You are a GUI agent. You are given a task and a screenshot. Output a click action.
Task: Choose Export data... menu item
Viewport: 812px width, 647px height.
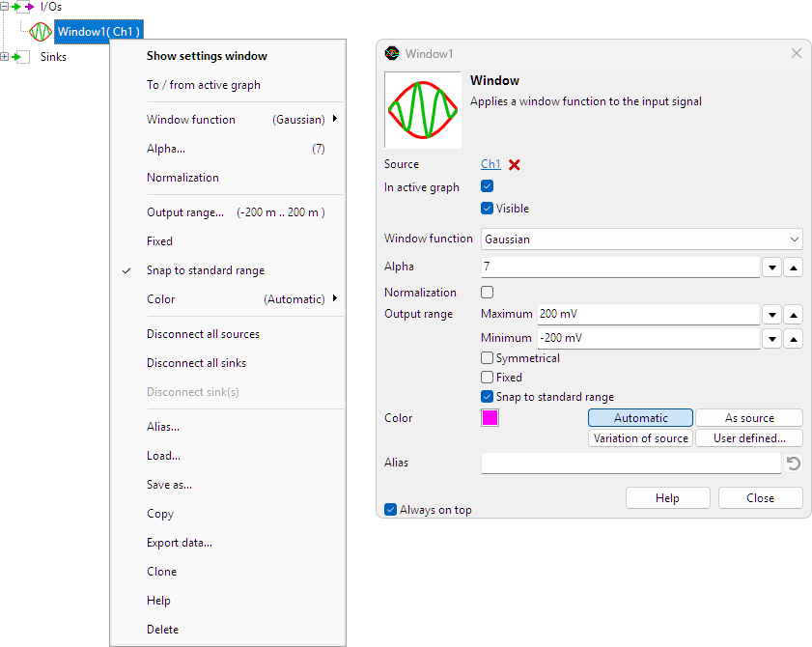tap(228, 543)
